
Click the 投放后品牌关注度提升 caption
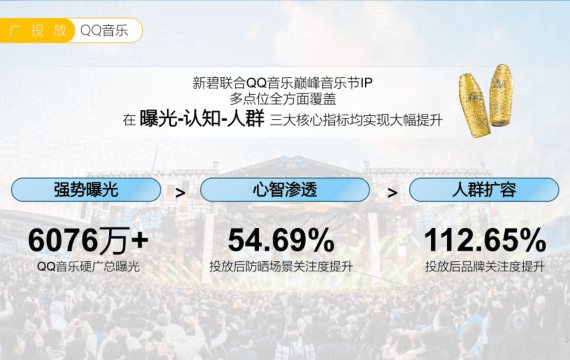(x=485, y=267)
